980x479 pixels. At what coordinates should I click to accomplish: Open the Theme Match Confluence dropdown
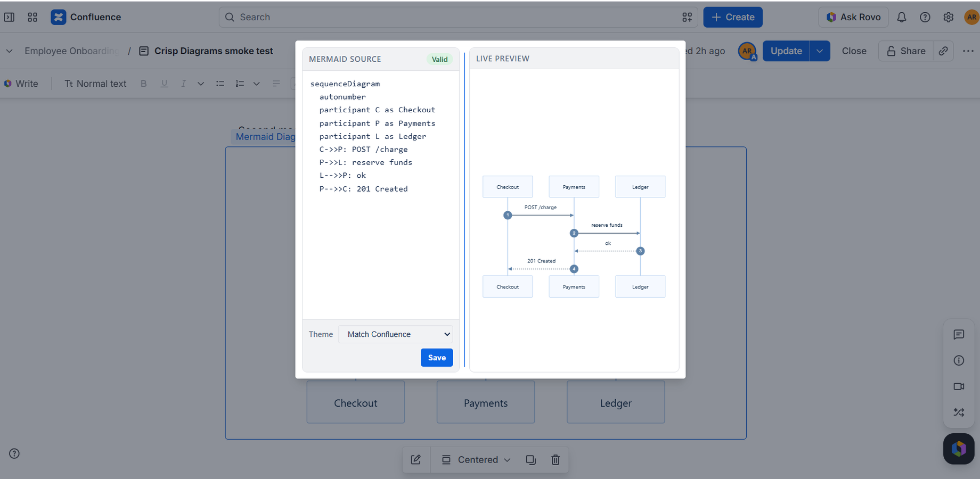(x=395, y=334)
